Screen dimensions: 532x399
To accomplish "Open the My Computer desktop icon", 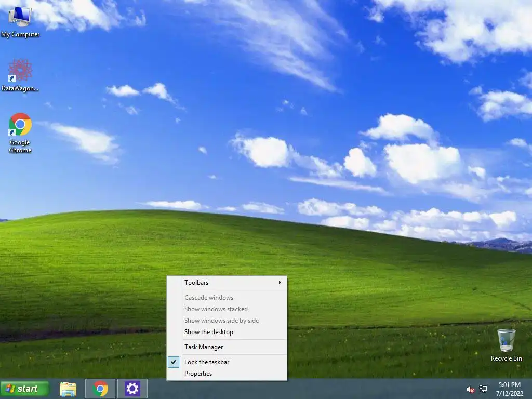I will coord(20,21).
